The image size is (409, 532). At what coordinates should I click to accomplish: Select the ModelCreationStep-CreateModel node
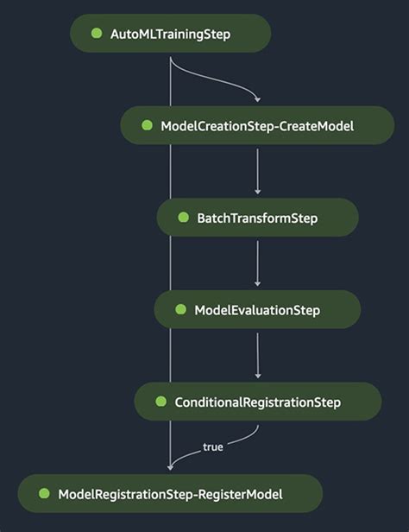[x=257, y=125]
